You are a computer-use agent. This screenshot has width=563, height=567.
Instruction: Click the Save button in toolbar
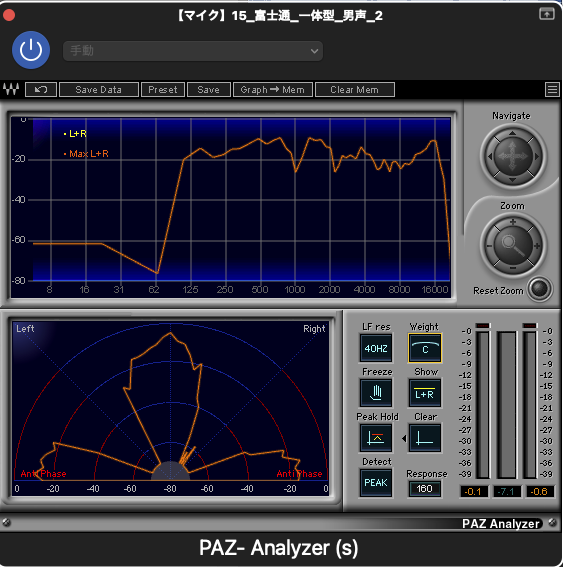pyautogui.click(x=209, y=90)
